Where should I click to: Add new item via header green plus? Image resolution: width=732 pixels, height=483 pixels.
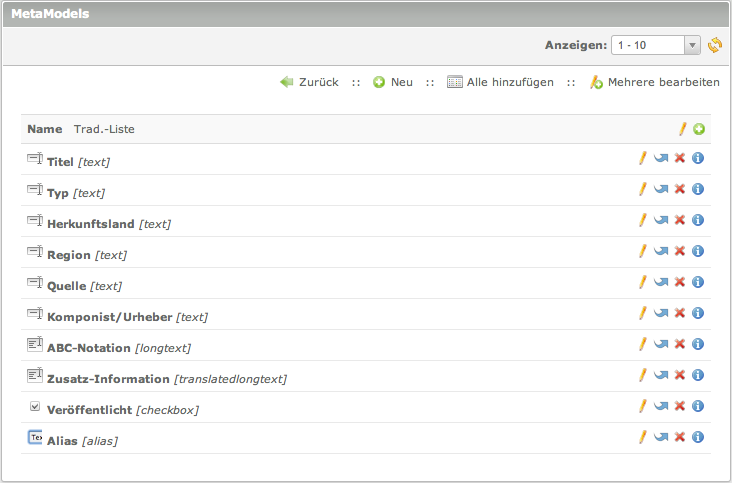(x=699, y=129)
